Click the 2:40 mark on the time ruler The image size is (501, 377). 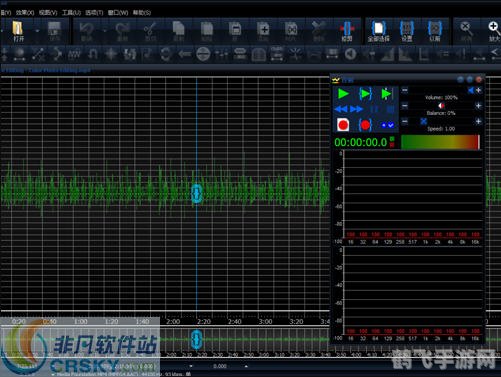click(x=235, y=322)
